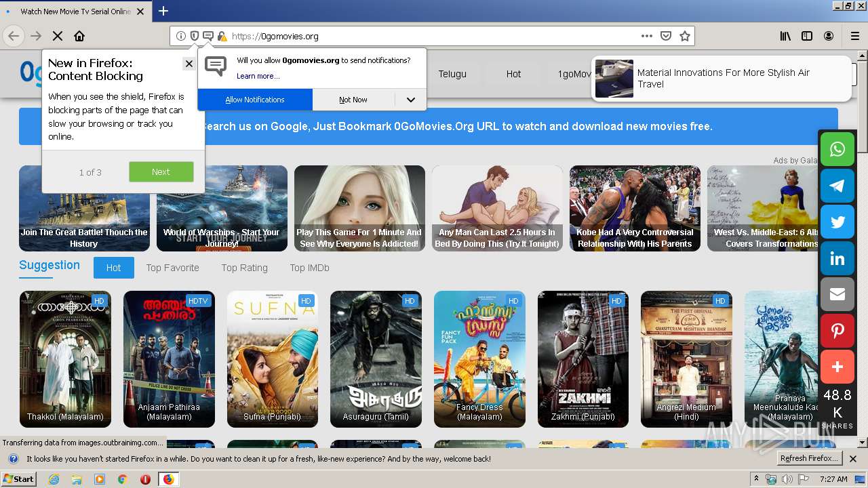Dismiss the refresh Firefox notification bar
The width and height of the screenshot is (868, 488).
tap(853, 459)
